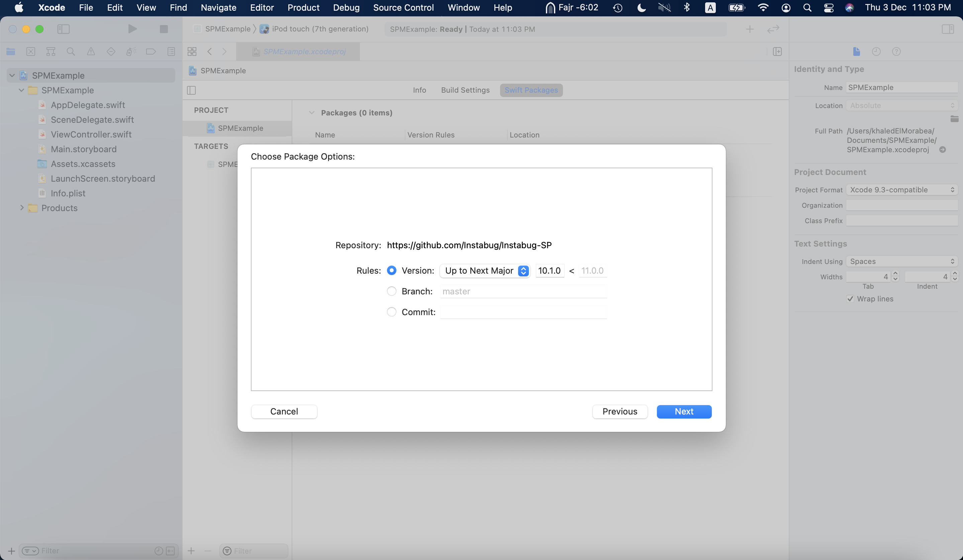
Task: Click the Cancel button
Action: (284, 412)
